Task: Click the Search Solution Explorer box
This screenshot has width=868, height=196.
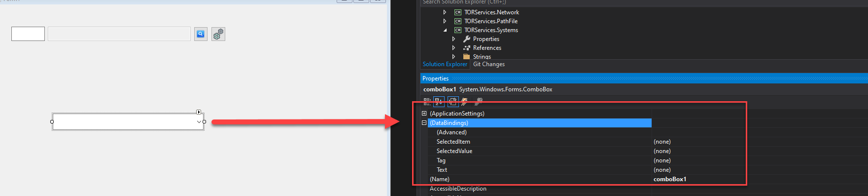Action: coord(644,2)
